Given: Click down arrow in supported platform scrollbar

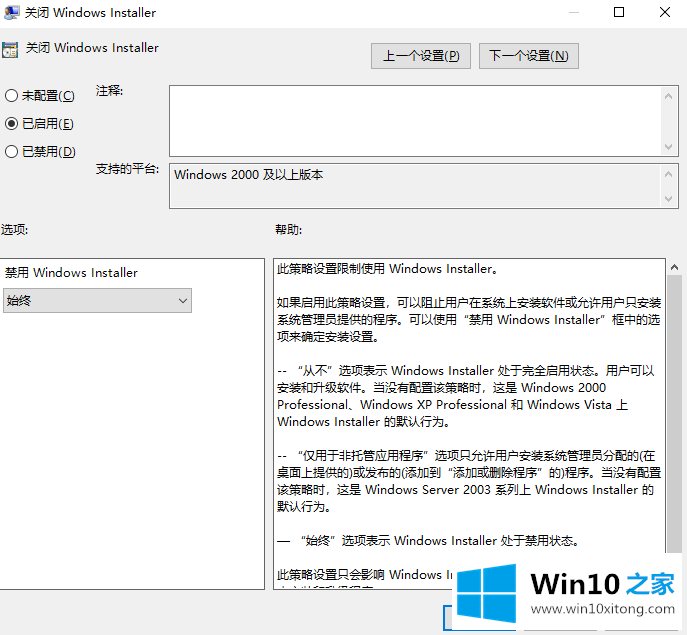Looking at the screenshot, I should (x=668, y=199).
